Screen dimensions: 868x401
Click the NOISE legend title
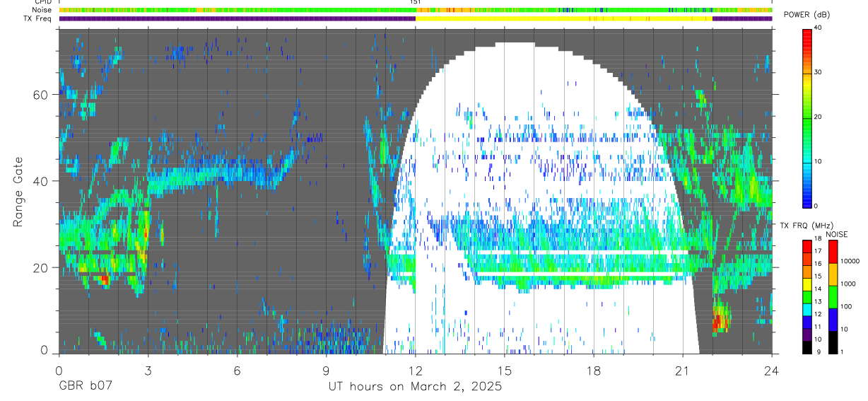coord(837,234)
